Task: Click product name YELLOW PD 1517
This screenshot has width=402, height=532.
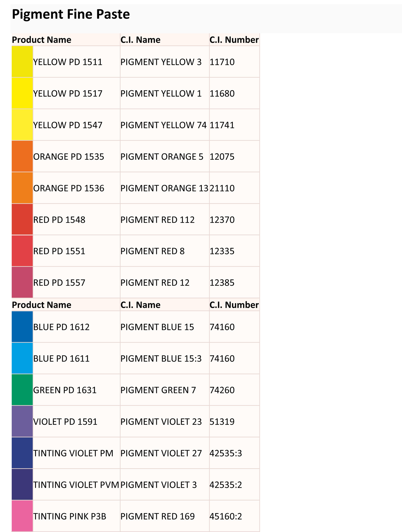Action: tap(68, 94)
